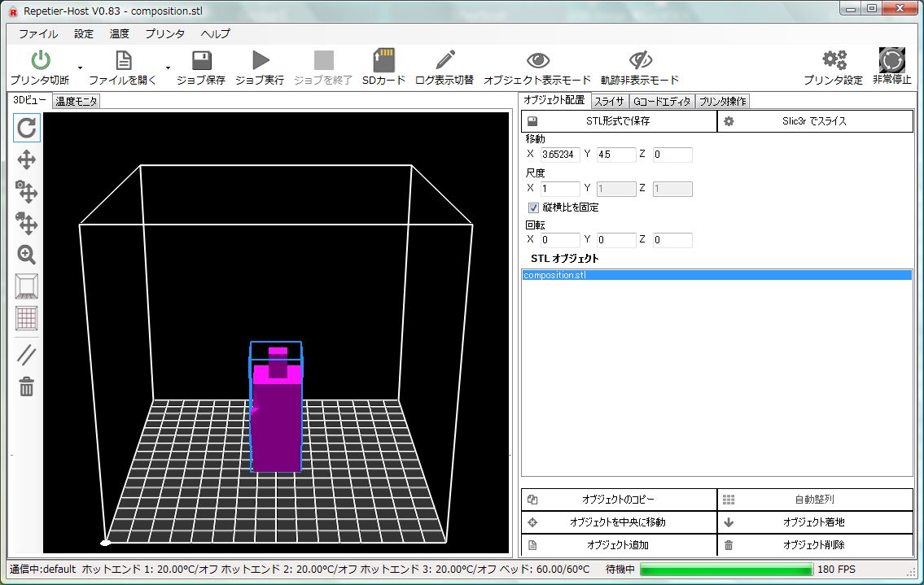This screenshot has height=585, width=924.
Task: Click the Slic3r でスライス button
Action: [815, 120]
